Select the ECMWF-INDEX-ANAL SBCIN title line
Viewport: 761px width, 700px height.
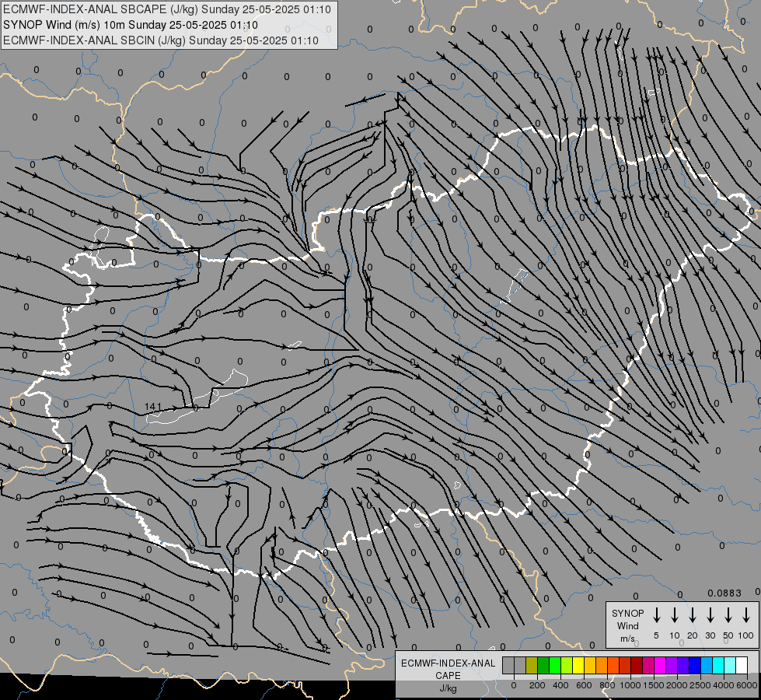(161, 40)
